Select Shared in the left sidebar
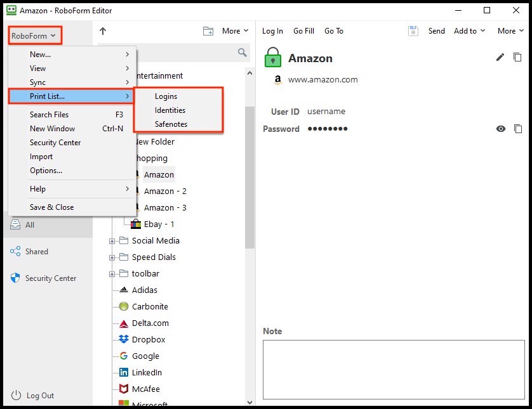 [36, 251]
